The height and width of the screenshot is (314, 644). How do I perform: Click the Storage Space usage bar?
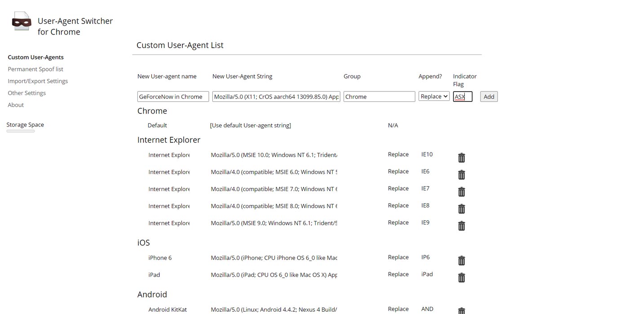(21, 131)
